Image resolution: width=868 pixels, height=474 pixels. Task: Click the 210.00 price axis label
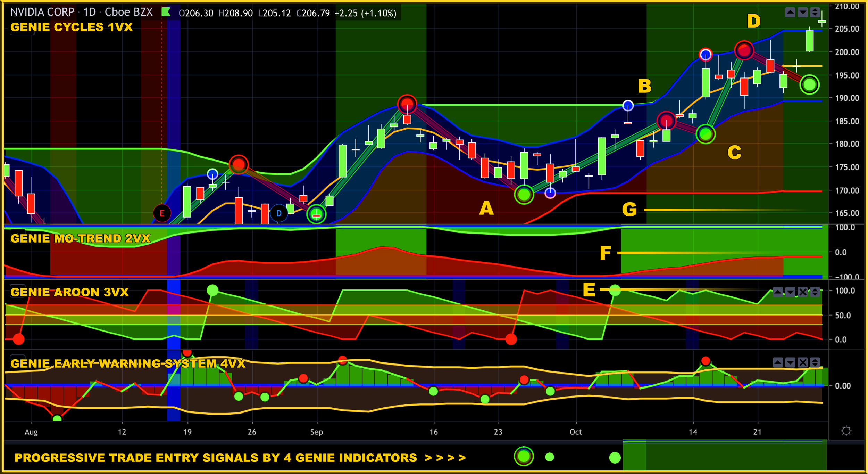[847, 7]
